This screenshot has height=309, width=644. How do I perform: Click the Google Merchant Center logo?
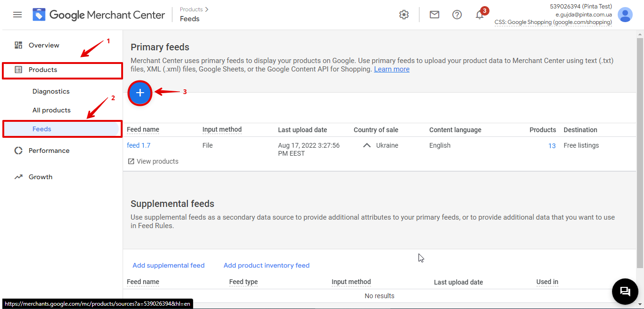99,15
